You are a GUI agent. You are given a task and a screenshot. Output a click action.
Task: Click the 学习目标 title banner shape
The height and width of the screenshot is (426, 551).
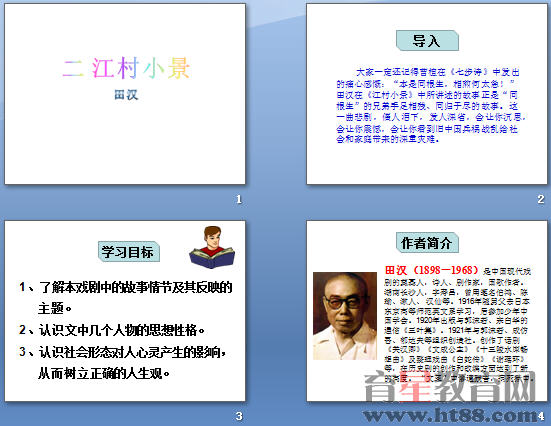(129, 252)
